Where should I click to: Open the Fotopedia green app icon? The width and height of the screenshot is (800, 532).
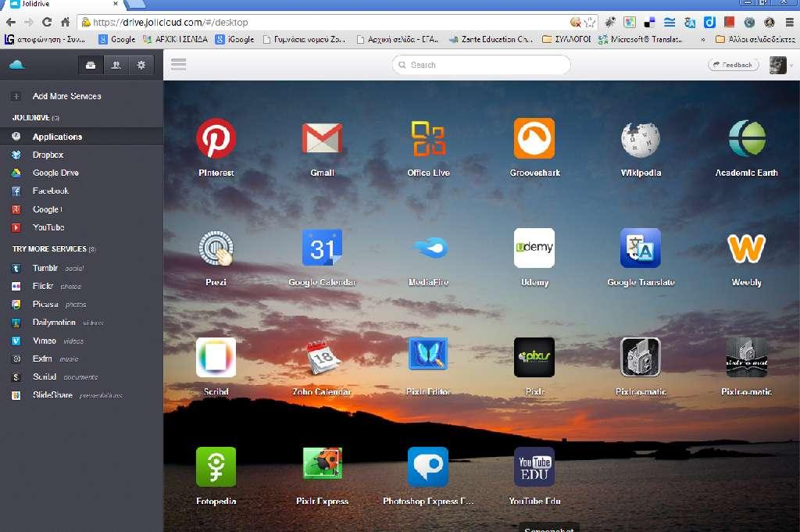coord(216,466)
